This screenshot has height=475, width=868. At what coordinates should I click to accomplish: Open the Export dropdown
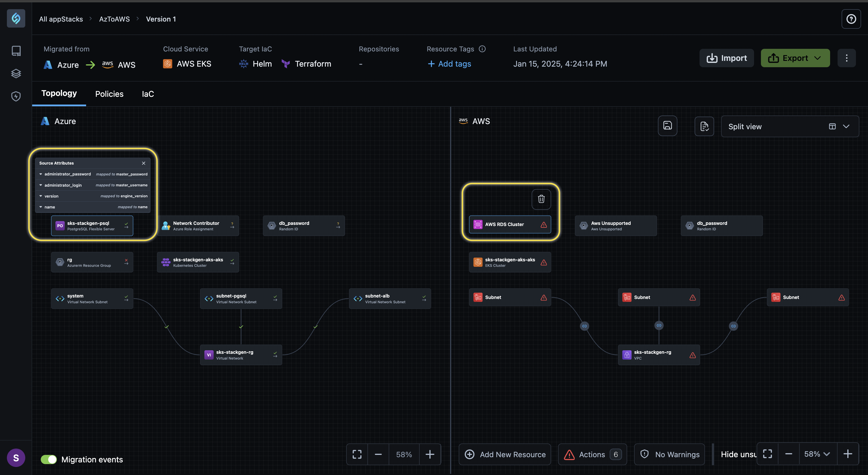pos(795,58)
